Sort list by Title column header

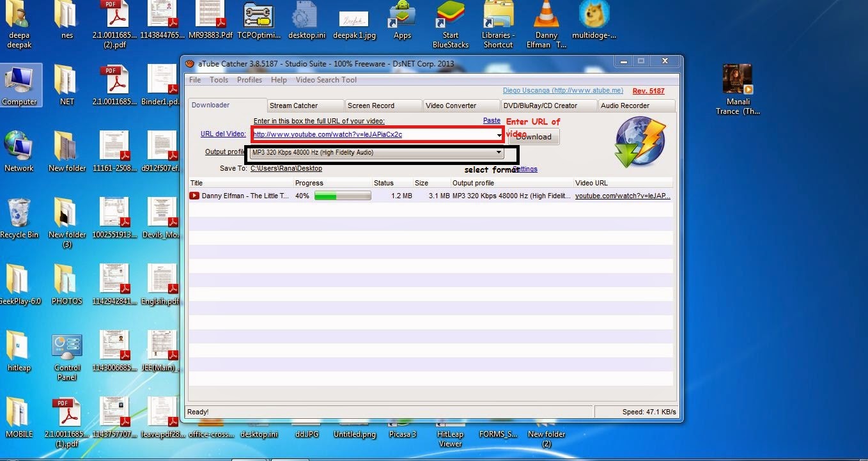click(x=241, y=183)
